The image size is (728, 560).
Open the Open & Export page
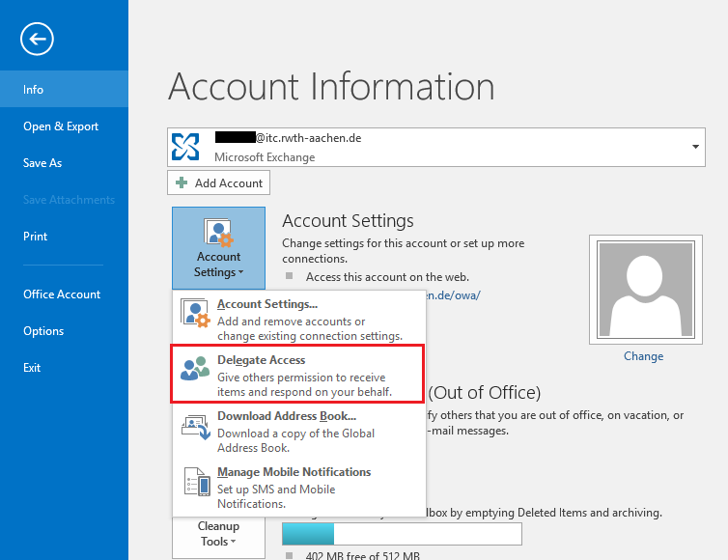pyautogui.click(x=61, y=126)
